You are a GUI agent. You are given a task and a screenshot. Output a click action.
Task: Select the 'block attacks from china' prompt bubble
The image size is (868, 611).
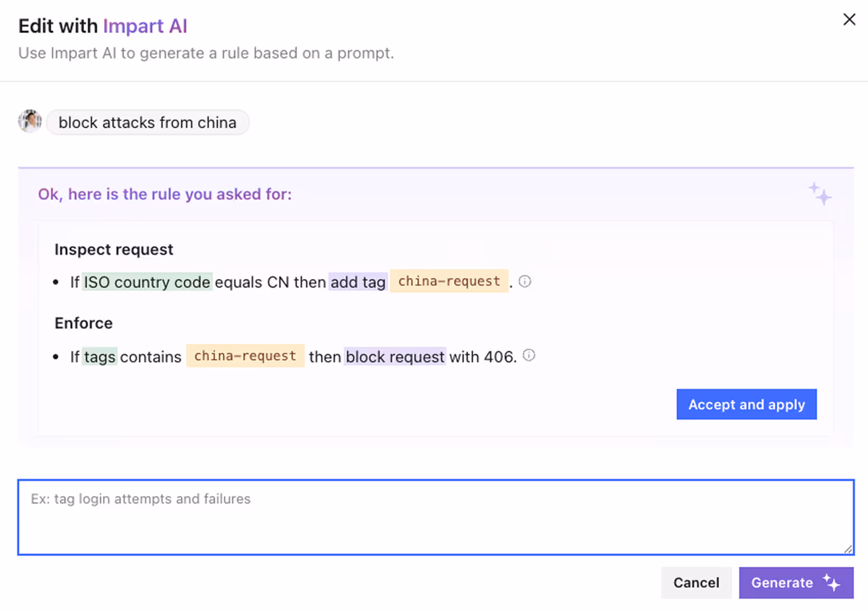147,122
